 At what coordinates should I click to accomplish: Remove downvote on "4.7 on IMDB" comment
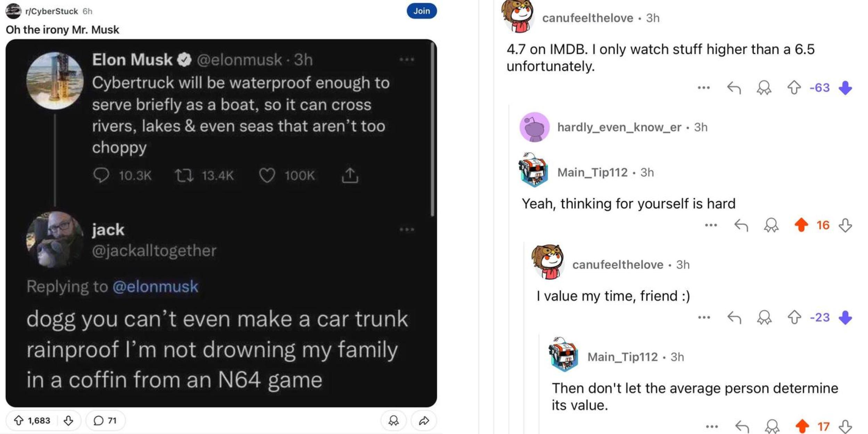(x=845, y=88)
